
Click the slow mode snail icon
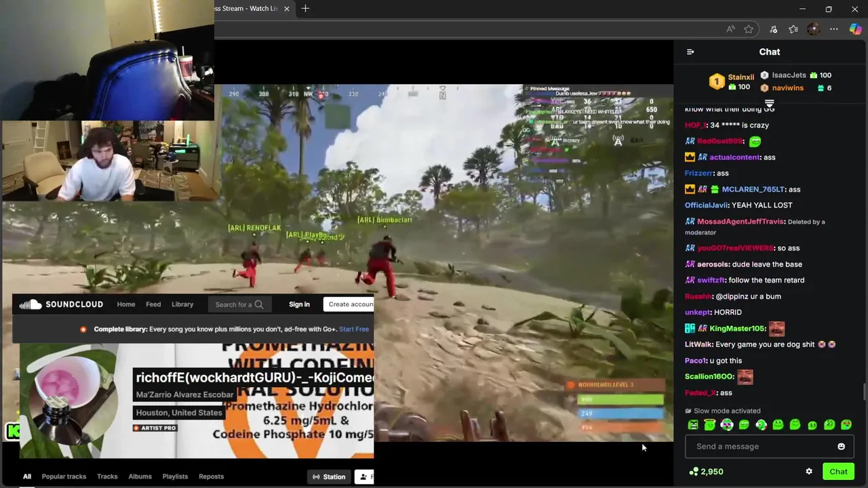coord(688,411)
